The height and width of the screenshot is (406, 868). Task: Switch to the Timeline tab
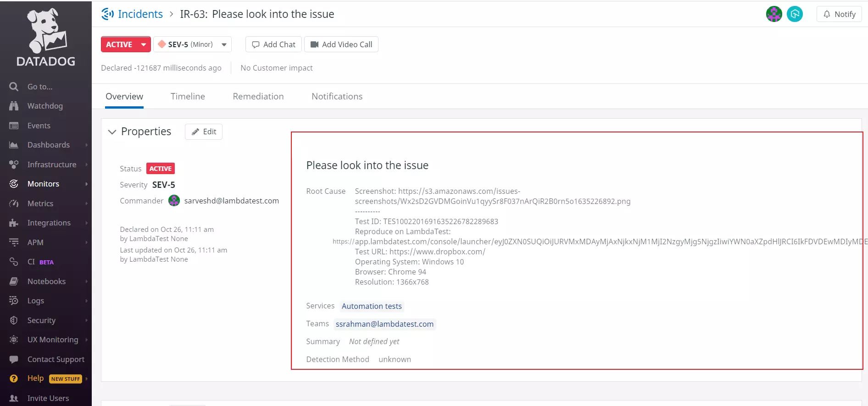[x=188, y=96]
